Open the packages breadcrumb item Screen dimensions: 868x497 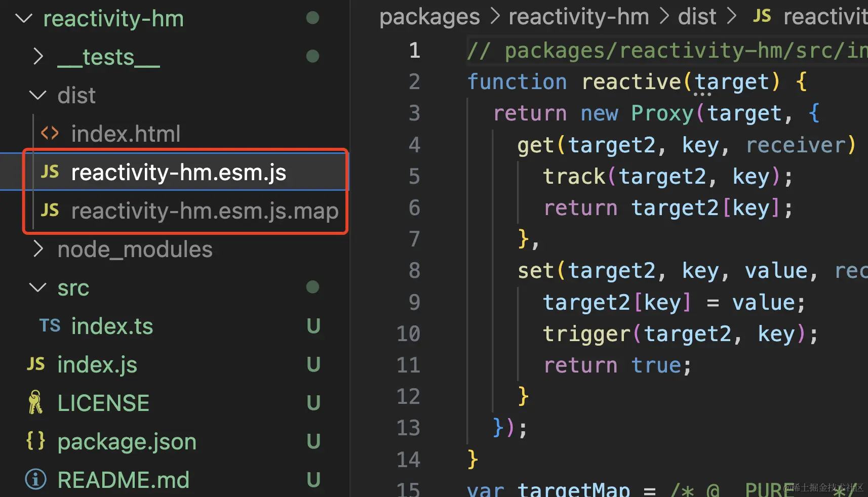pyautogui.click(x=429, y=17)
